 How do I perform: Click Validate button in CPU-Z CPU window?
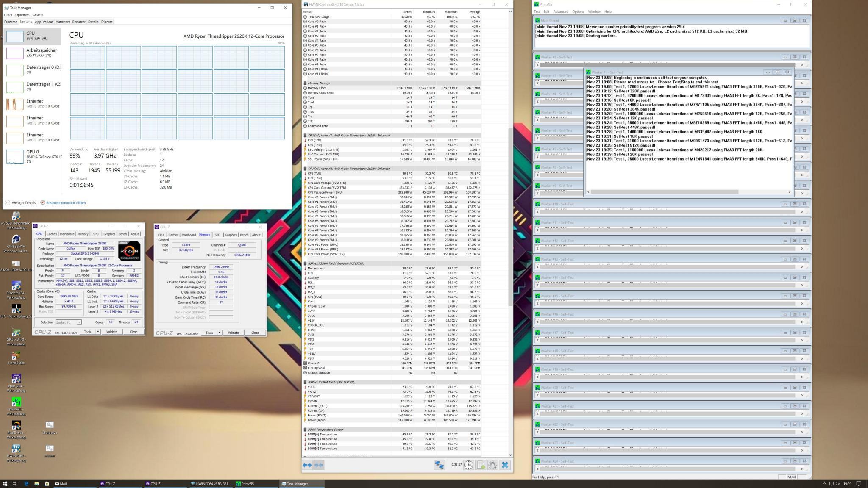click(x=112, y=332)
